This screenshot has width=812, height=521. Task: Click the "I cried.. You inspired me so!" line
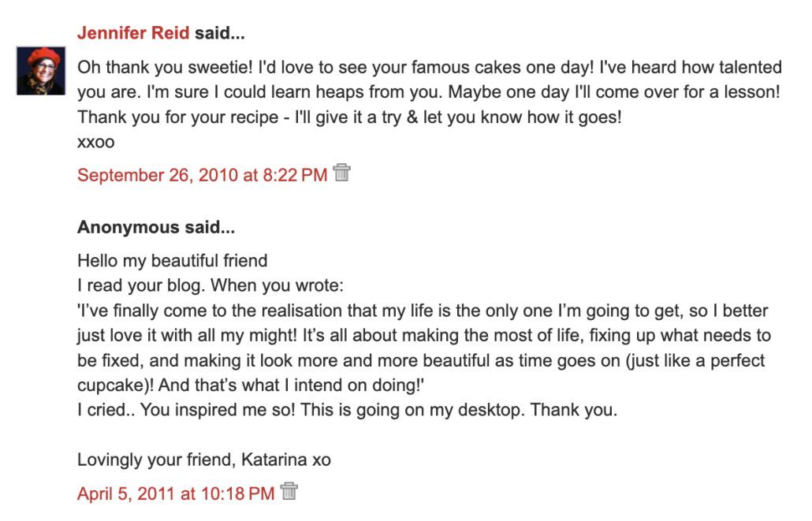point(347,410)
